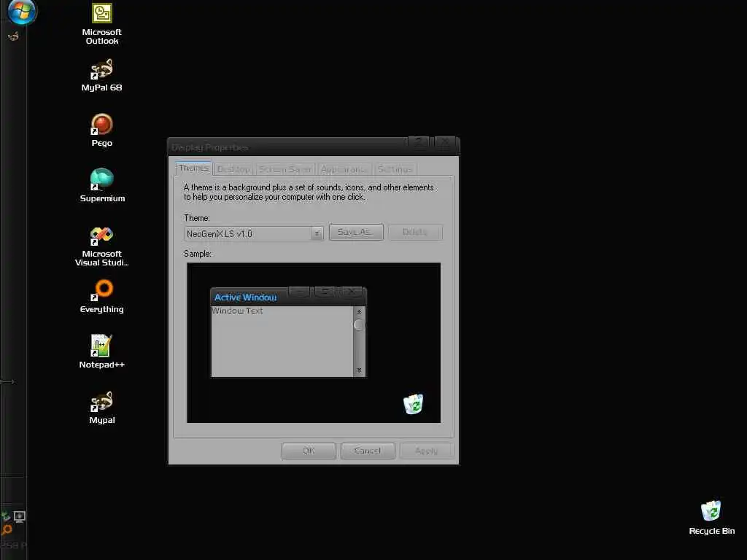Click the taskbar arrow expander on left edge

tap(7, 381)
